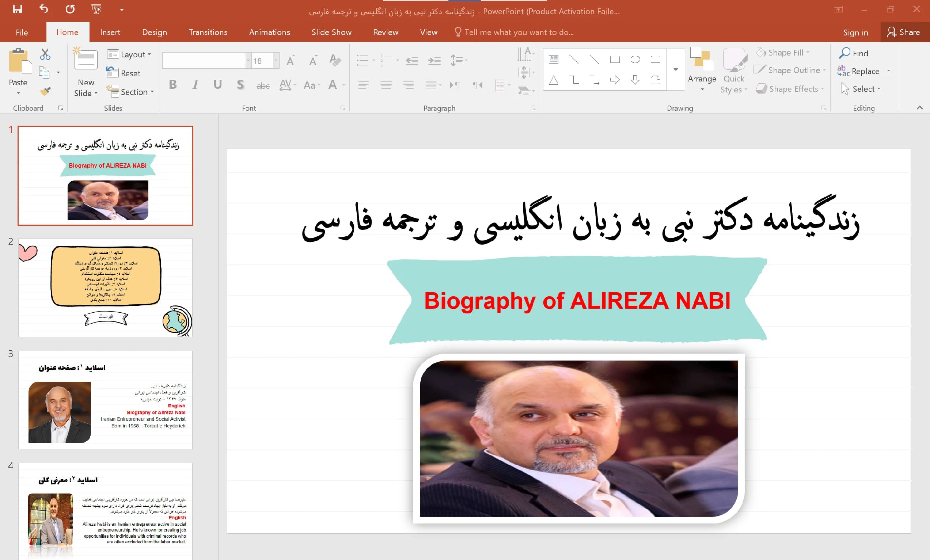Toggle text Shadow effect
This screenshot has height=560, width=930.
click(240, 84)
